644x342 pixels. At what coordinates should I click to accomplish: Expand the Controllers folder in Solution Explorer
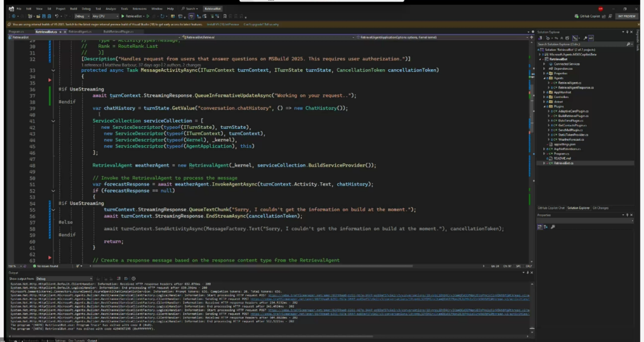pyautogui.click(x=545, y=97)
